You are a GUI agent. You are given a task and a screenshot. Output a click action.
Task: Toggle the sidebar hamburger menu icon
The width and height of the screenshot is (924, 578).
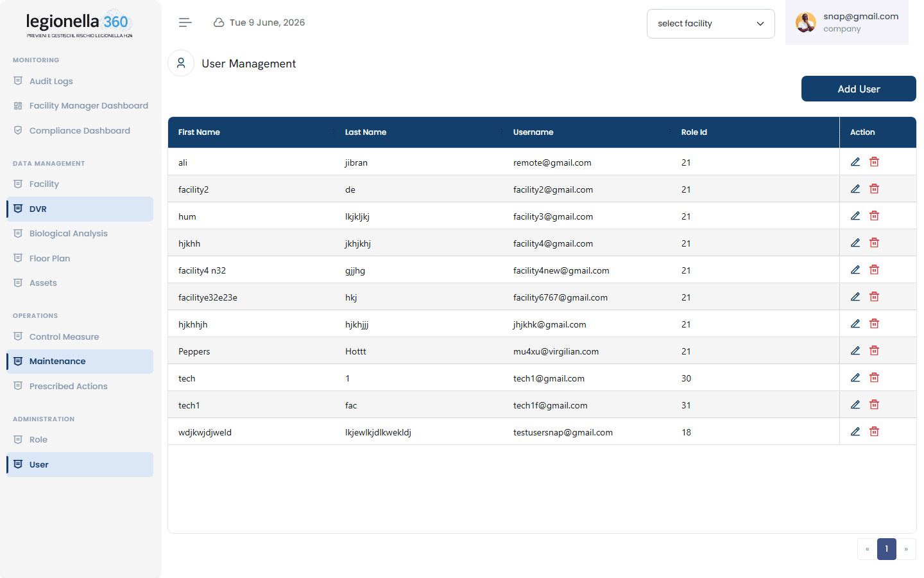point(185,22)
